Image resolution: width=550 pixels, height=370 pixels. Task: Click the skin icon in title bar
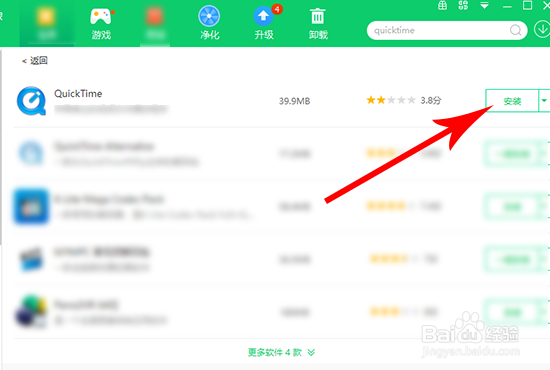pos(463,5)
